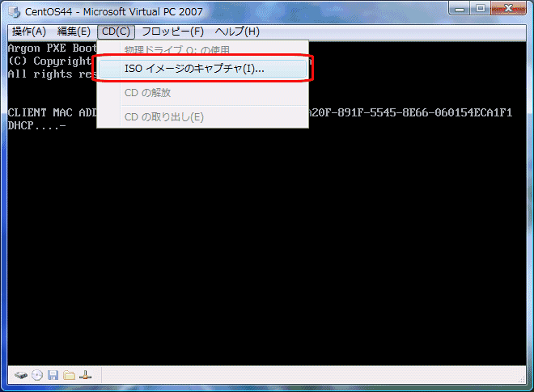Maximize the Virtual PC window
The height and width of the screenshot is (392, 534).
pos(480,9)
